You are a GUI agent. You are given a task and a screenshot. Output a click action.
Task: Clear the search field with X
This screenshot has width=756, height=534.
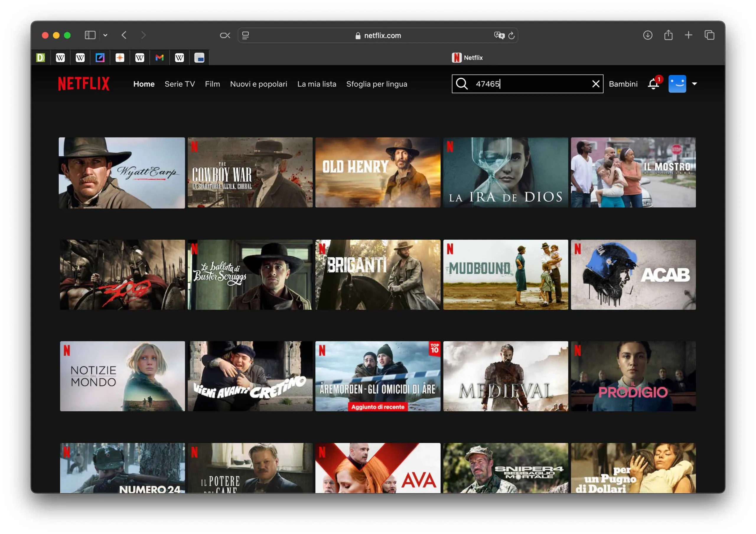(595, 84)
